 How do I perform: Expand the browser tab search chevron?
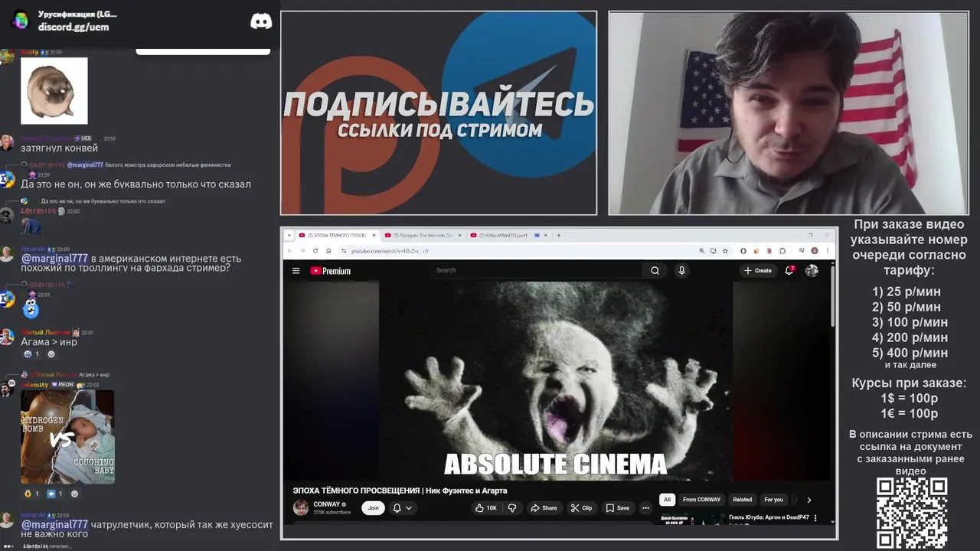click(x=289, y=235)
